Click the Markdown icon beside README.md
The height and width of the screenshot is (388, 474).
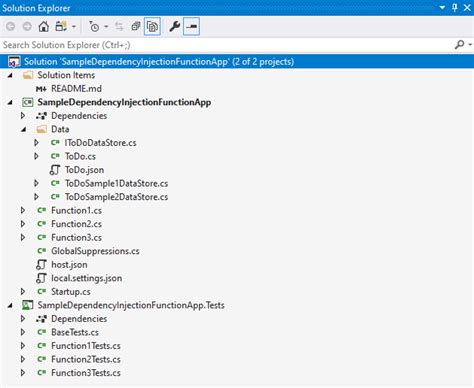41,89
